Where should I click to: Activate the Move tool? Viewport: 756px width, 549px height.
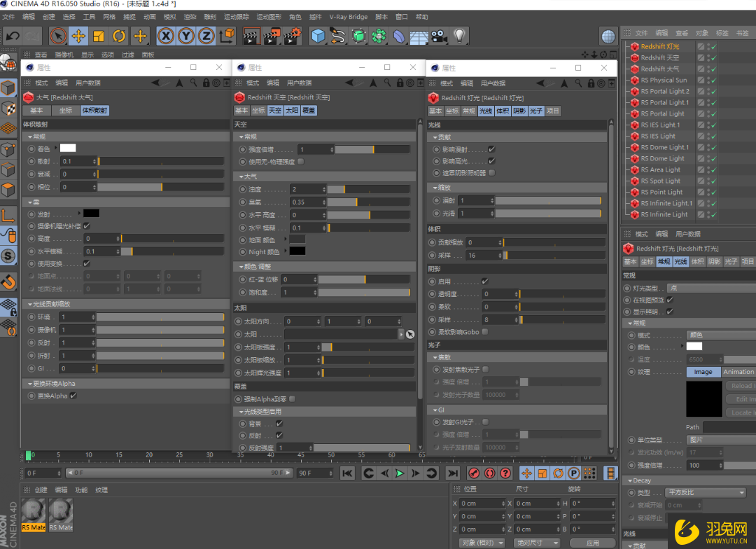78,36
